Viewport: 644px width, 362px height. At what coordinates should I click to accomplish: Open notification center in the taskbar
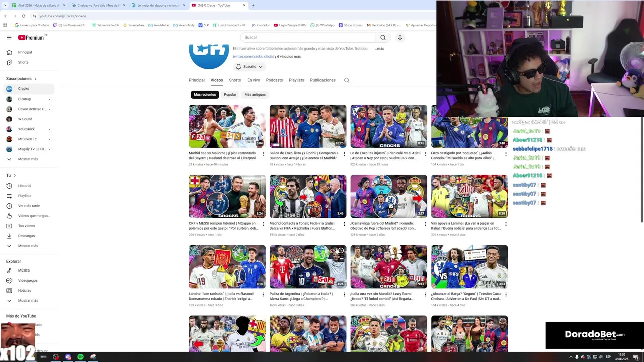coord(636,357)
